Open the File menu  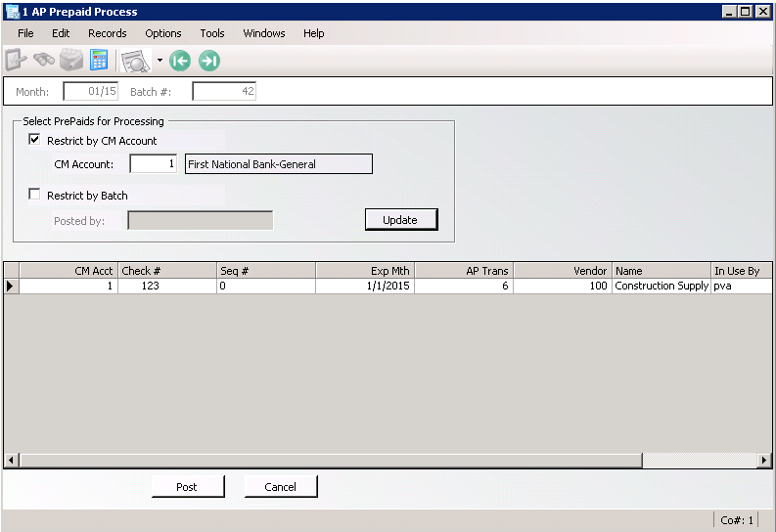pos(25,33)
